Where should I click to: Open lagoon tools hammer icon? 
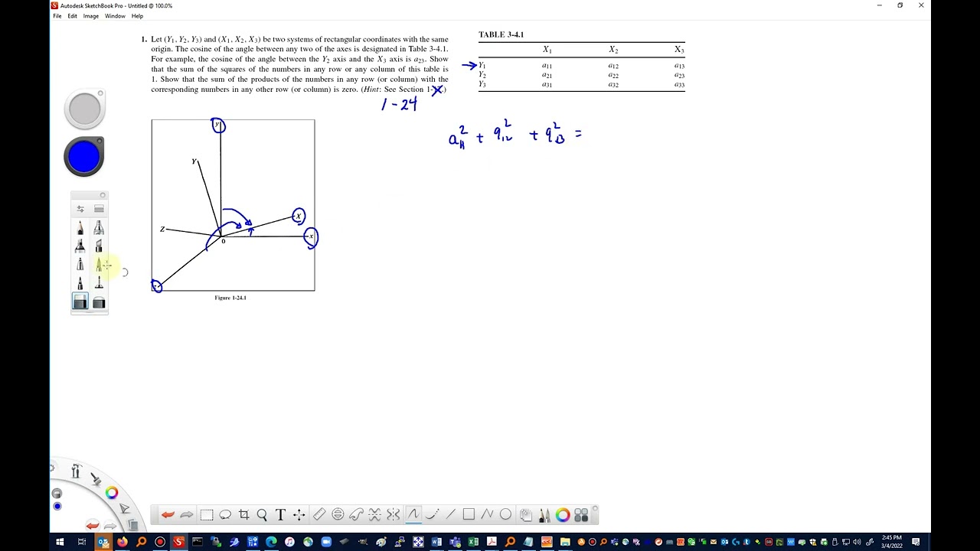[x=76, y=471]
